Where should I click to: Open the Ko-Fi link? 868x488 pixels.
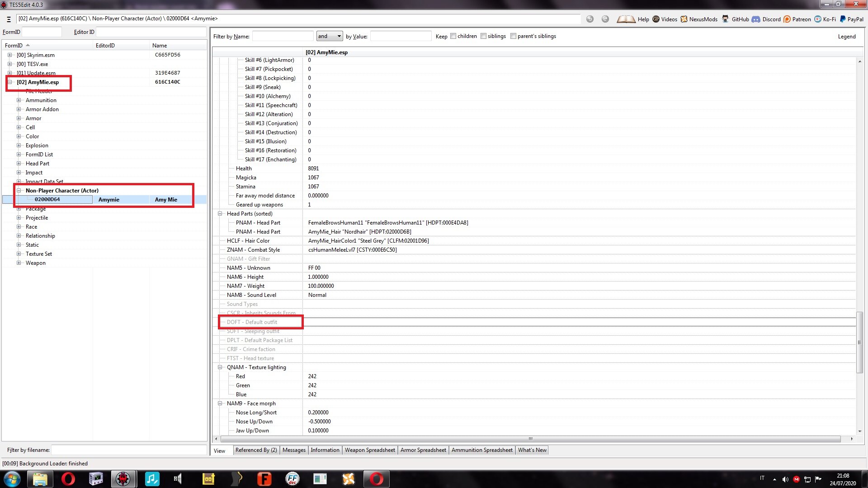click(825, 19)
